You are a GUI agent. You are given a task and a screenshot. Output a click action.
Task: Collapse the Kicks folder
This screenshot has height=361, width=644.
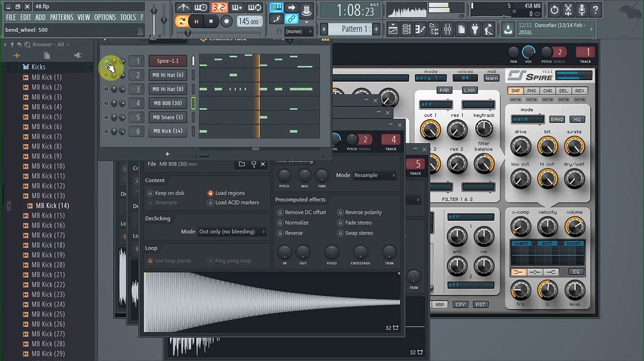click(x=39, y=67)
